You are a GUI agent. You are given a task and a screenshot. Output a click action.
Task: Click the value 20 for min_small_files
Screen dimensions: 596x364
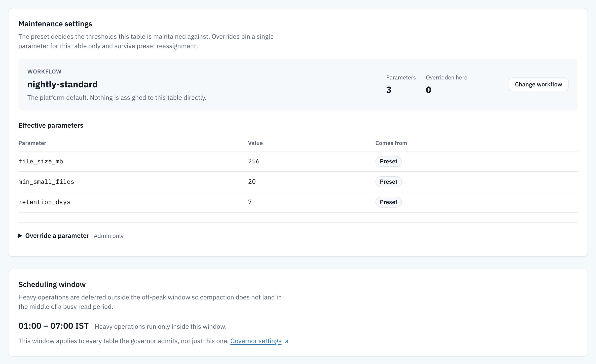[x=252, y=182]
